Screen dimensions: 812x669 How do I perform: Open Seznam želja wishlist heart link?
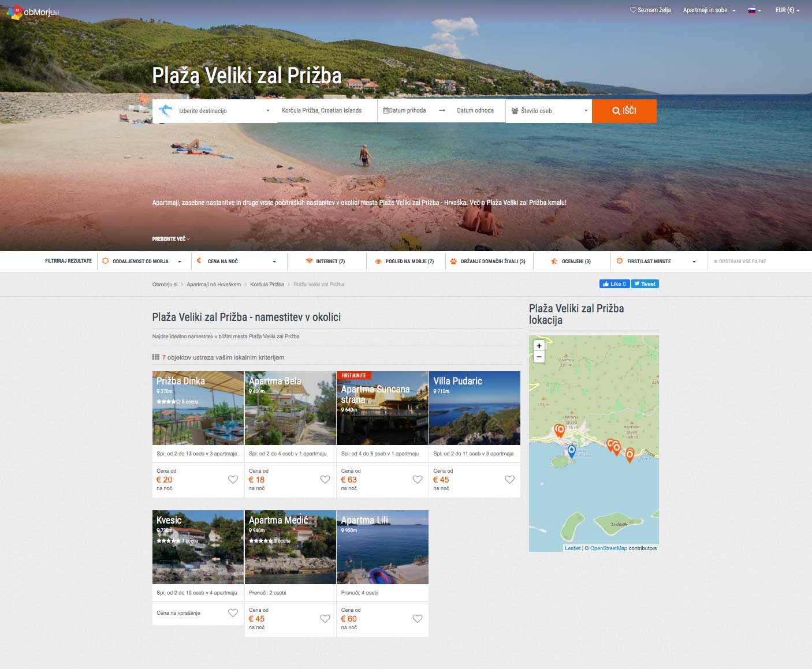tap(650, 10)
